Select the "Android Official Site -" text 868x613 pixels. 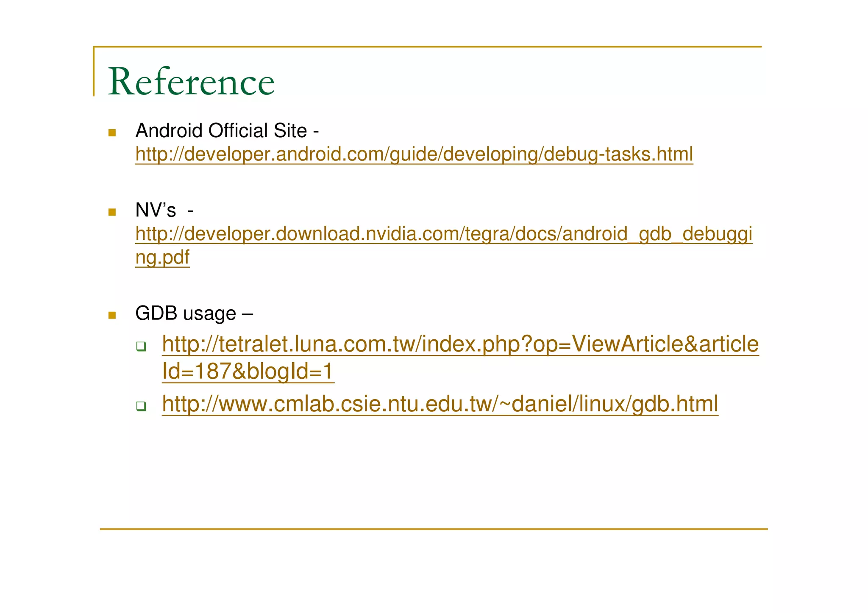point(227,130)
